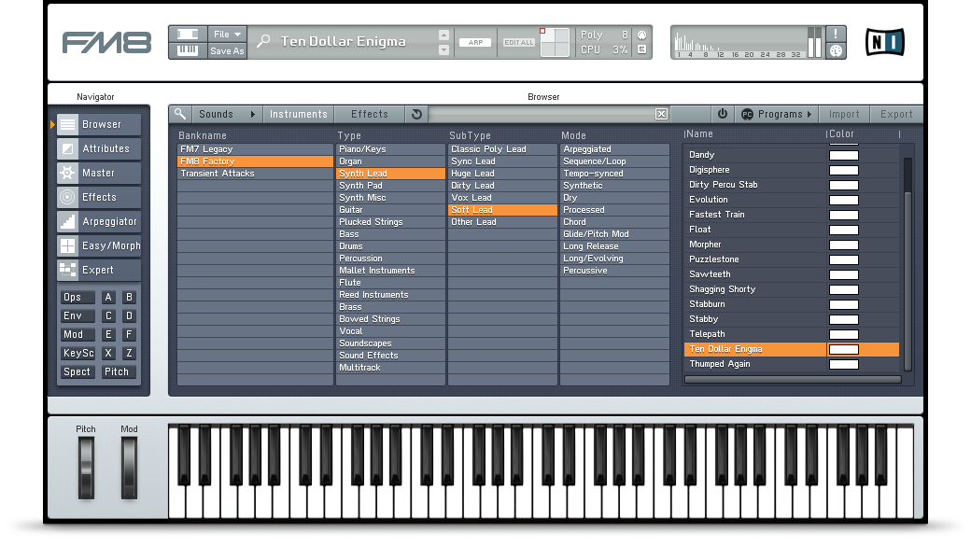Click the palette icon beside Poly

point(642,35)
